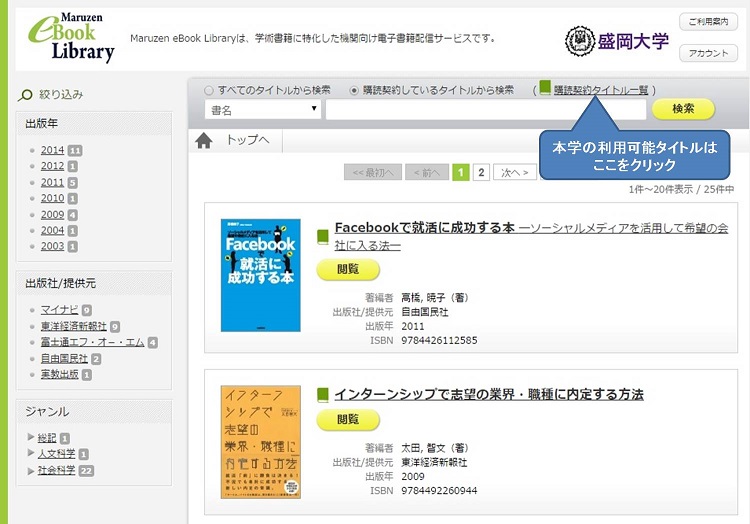Select the すべてのタイトルから検索 radio button

click(209, 90)
